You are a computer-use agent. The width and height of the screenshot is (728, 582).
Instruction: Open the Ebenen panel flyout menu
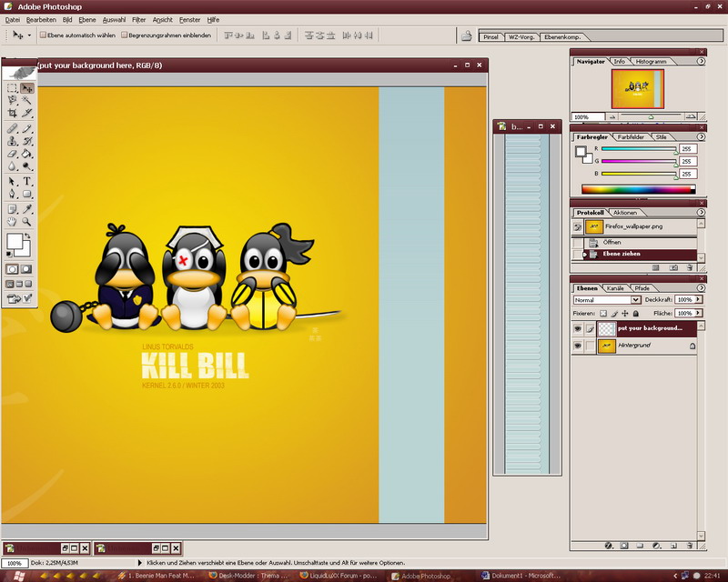[701, 288]
